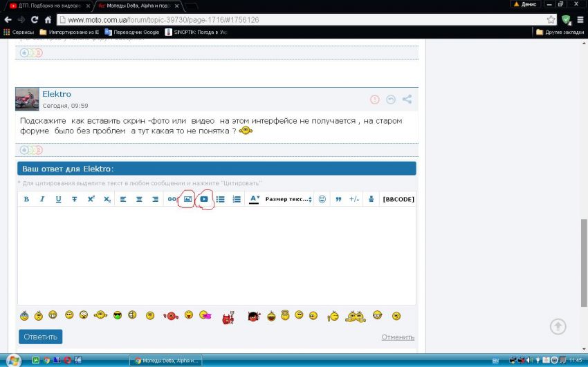Click the browser back arrow

tap(8, 20)
